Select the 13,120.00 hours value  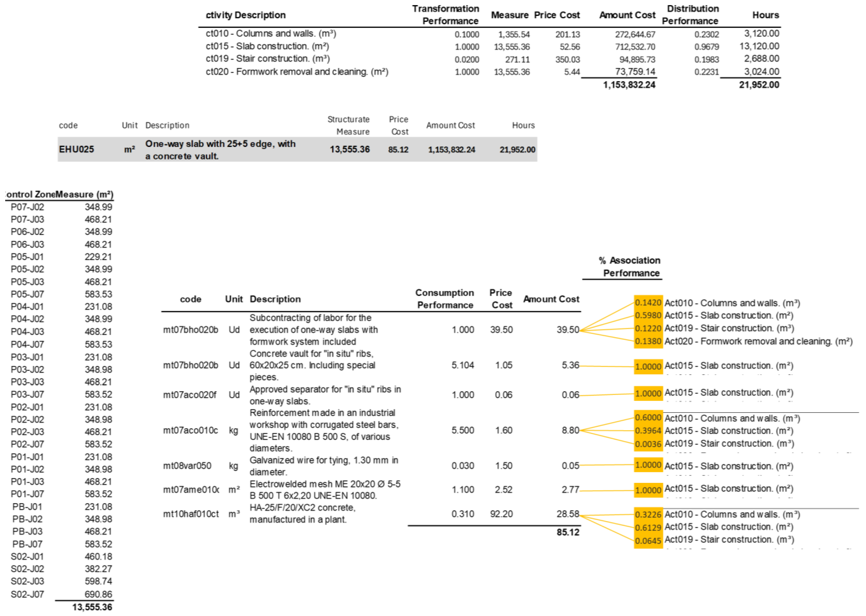tap(759, 46)
